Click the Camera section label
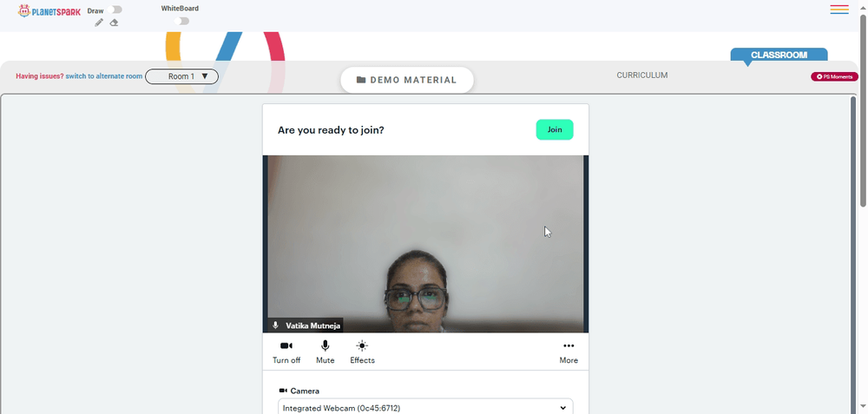Viewport: 868px width, 414px height. (299, 391)
